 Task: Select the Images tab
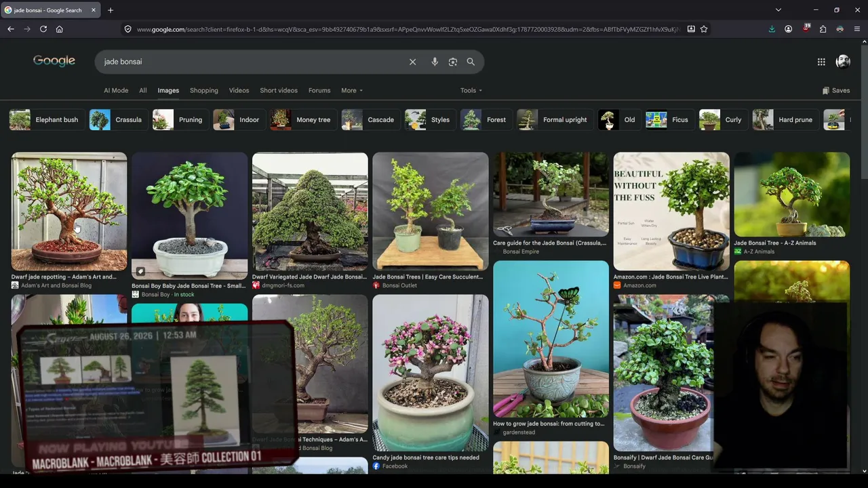(x=168, y=90)
